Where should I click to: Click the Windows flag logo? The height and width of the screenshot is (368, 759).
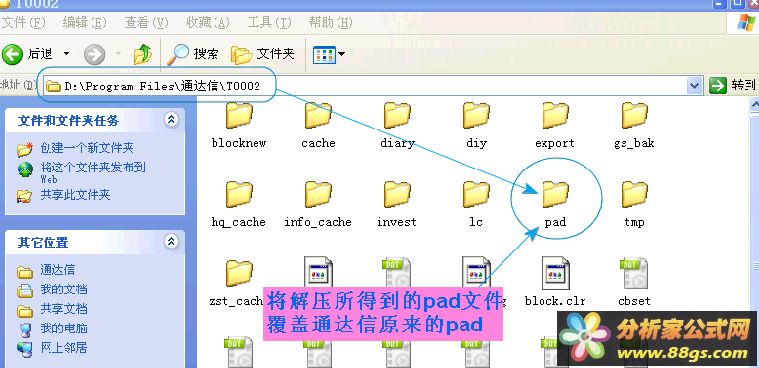pyautogui.click(x=745, y=23)
